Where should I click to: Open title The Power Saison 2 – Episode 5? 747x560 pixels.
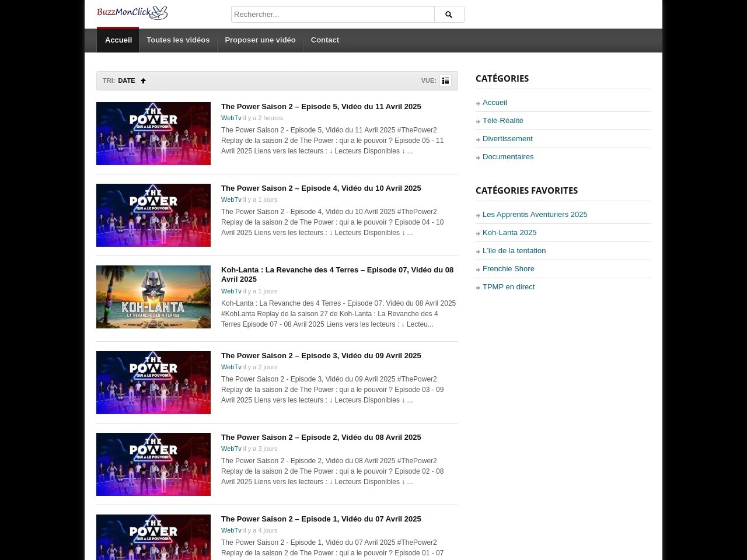(x=321, y=107)
